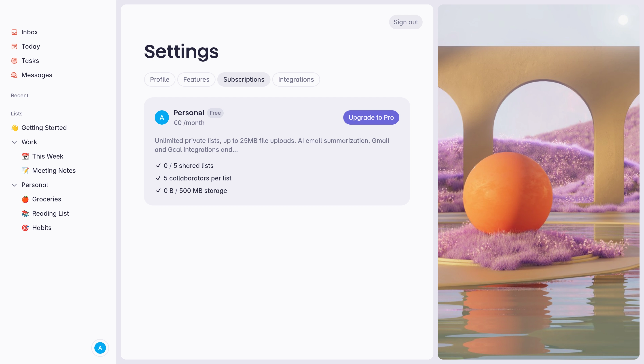Screen dimensions: 644x364
Task: Select the Personal group label in sidebar
Action: click(x=35, y=185)
